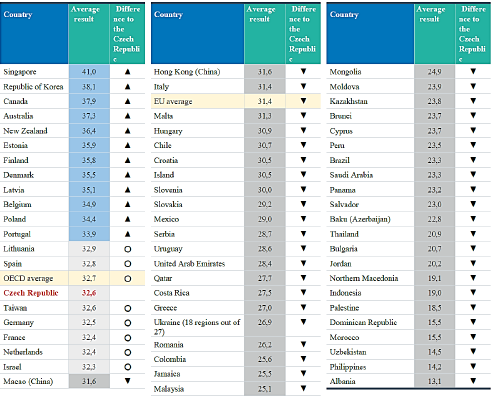The width and height of the screenshot is (491, 398).
Task: Click the Singapore score 41,0 cell
Action: [x=89, y=72]
